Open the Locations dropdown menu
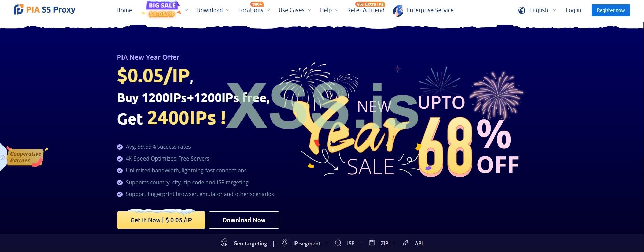The height and width of the screenshot is (252, 644). [254, 10]
